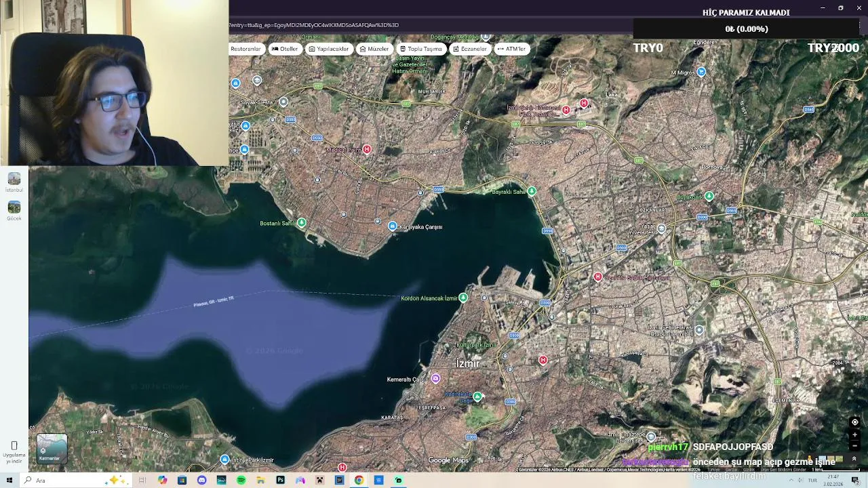Open saved place Göcek in sidebar
Viewport: 868px width, 488px height.
point(14,211)
